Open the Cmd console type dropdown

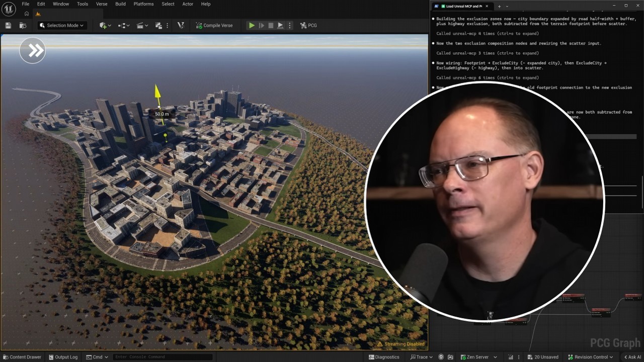click(x=98, y=357)
